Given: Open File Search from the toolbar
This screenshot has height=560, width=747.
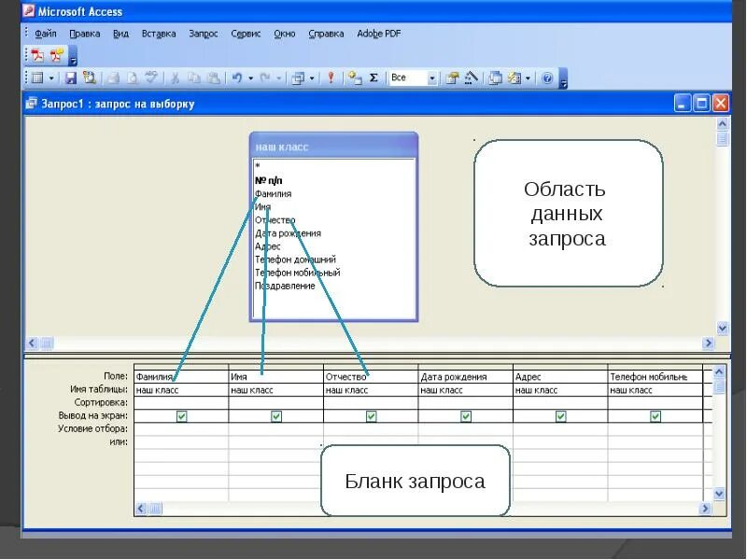Looking at the screenshot, I should pos(89,77).
